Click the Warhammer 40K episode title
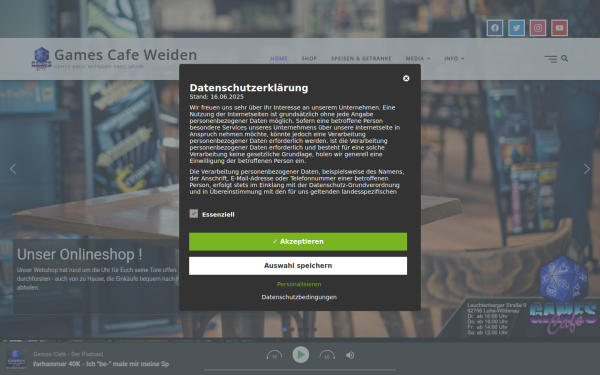The height and width of the screenshot is (375, 600). click(101, 364)
